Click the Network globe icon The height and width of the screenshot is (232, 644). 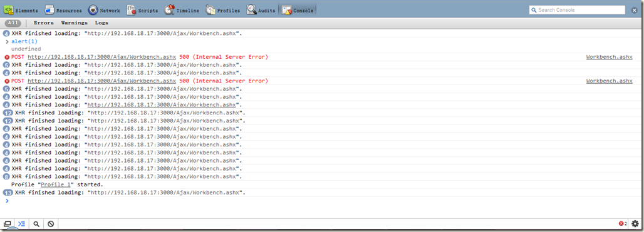point(93,10)
